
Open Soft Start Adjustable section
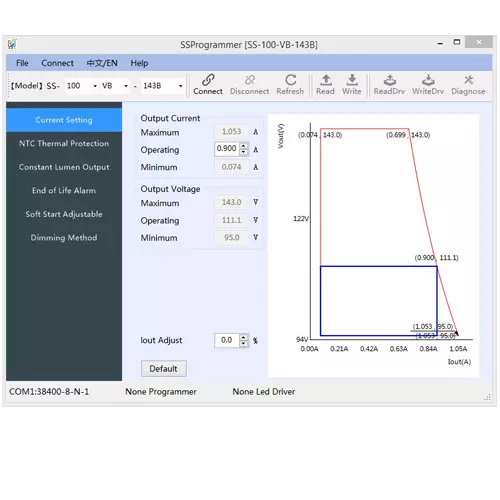[x=64, y=214]
